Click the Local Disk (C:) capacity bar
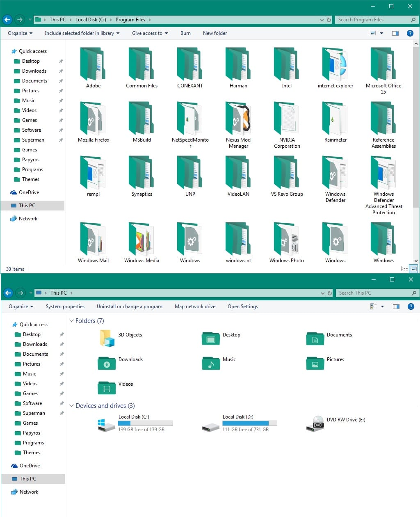 (x=146, y=423)
